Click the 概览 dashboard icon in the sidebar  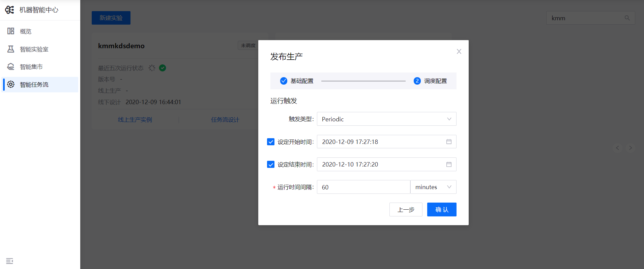tap(11, 31)
